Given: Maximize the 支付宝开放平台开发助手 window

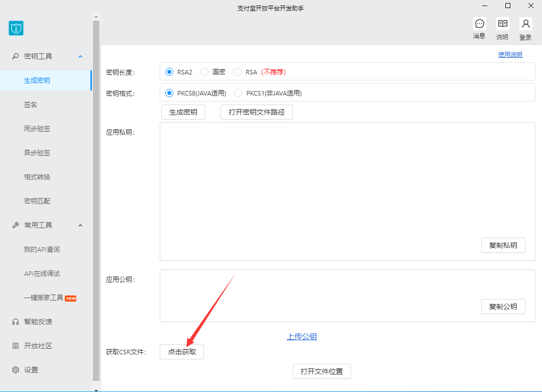Looking at the screenshot, I should pos(508,6).
